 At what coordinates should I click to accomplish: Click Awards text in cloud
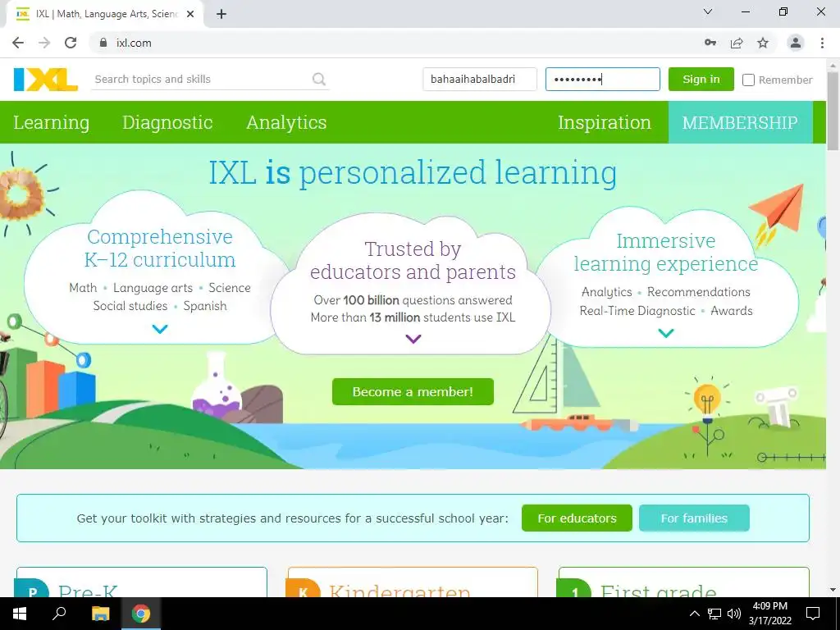click(731, 311)
